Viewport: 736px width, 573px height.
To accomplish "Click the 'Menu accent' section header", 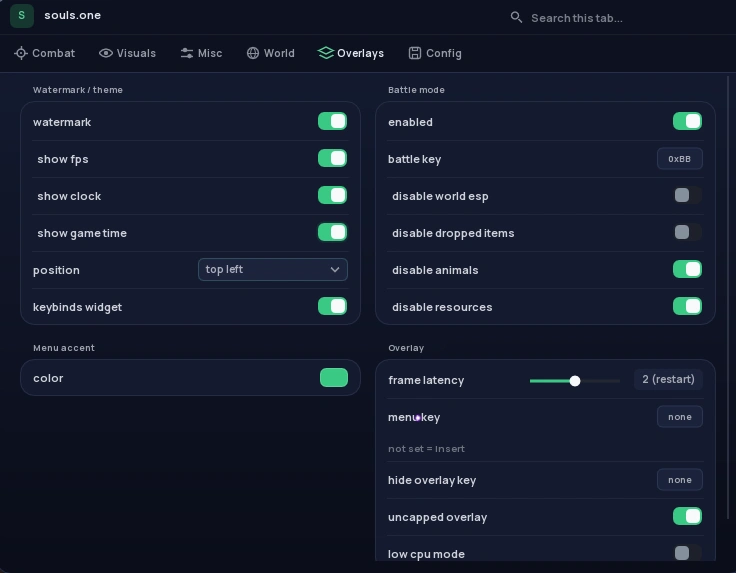I will tap(64, 348).
